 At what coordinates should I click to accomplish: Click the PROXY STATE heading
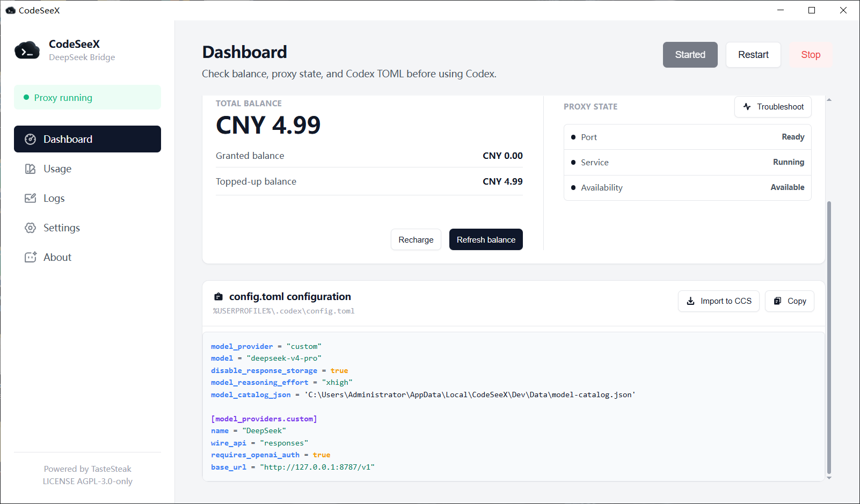coord(591,107)
